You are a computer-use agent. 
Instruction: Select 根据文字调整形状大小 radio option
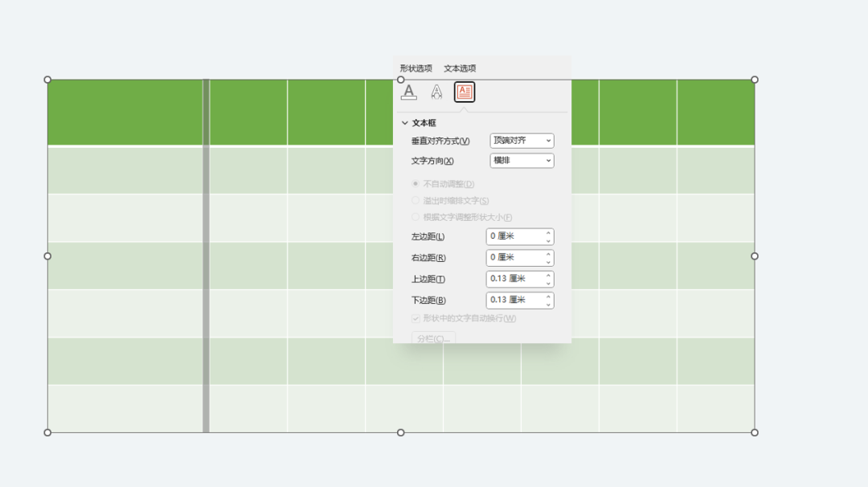tap(416, 217)
